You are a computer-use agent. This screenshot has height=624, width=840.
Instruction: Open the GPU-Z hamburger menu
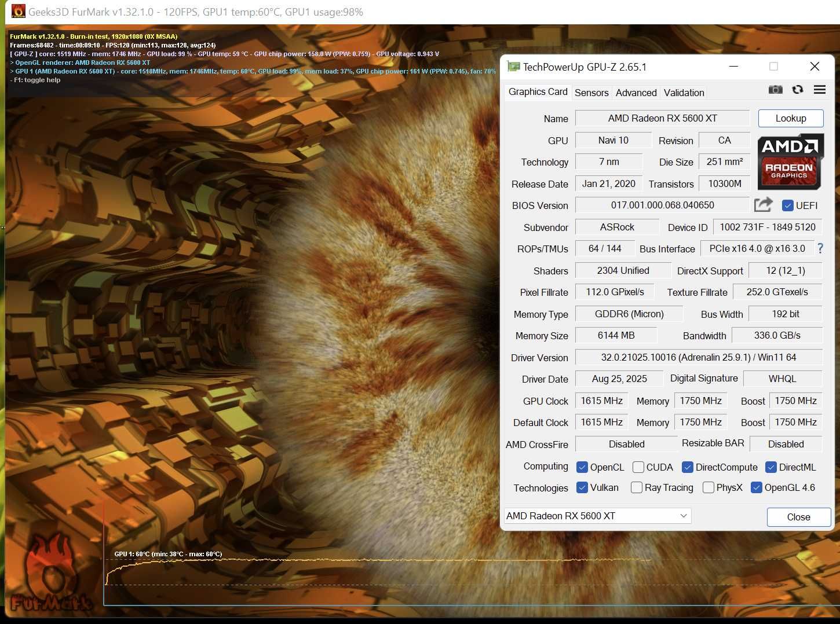[x=819, y=90]
